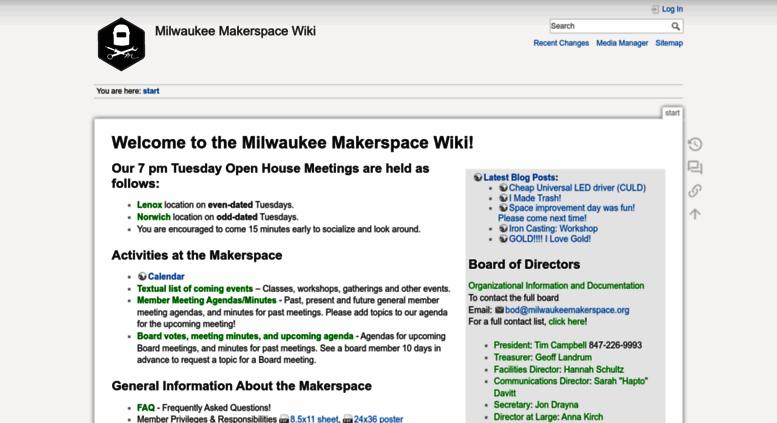The height and width of the screenshot is (423, 777).
Task: Open Organizational Information and Documentation link
Action: tap(556, 286)
